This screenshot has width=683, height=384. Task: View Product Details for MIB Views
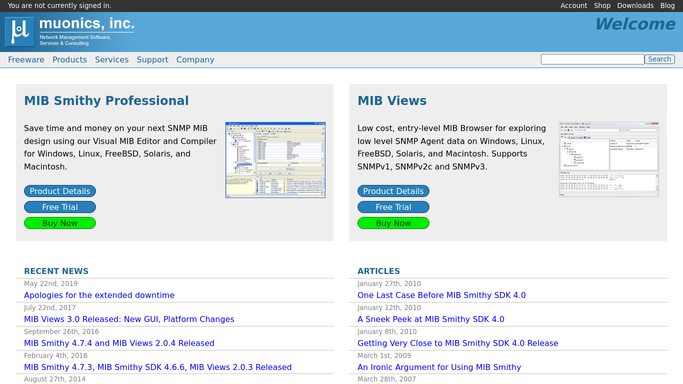393,191
